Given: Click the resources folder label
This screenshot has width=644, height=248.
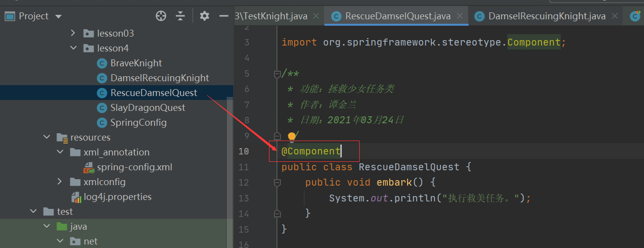Looking at the screenshot, I should point(90,137).
